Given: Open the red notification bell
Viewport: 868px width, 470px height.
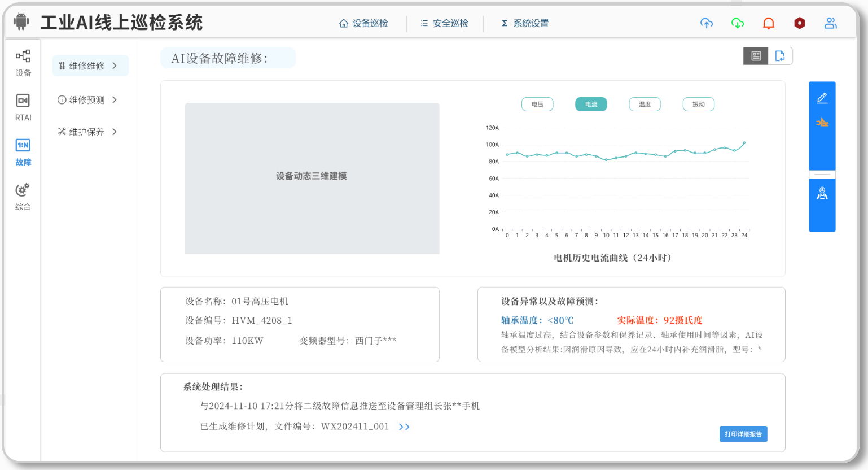Looking at the screenshot, I should (x=769, y=23).
